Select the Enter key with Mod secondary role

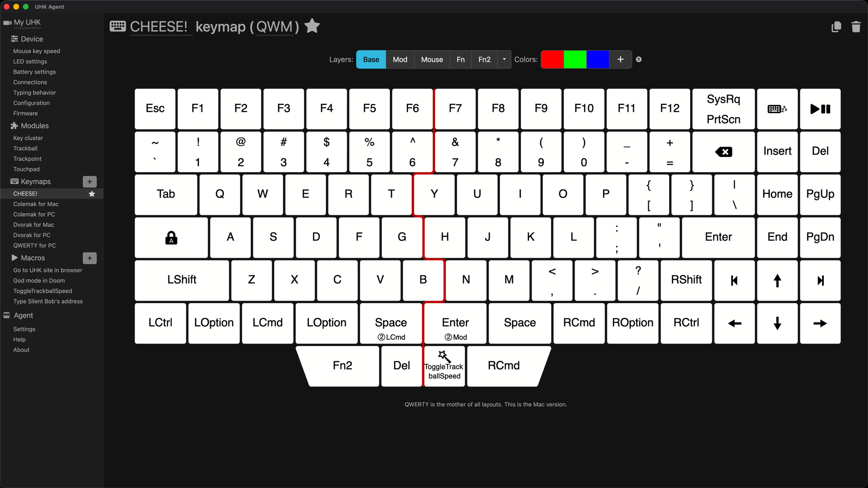click(455, 323)
